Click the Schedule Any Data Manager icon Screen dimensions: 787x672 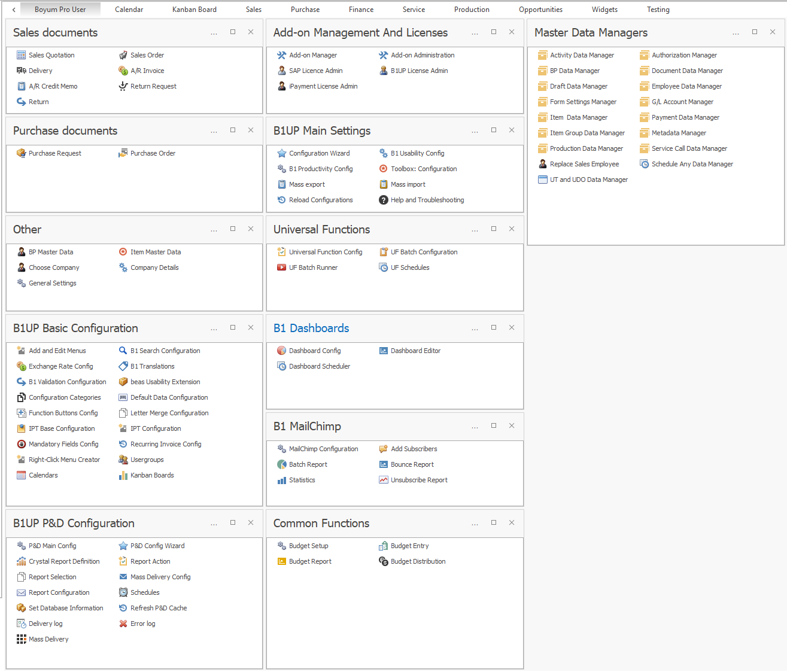point(645,164)
